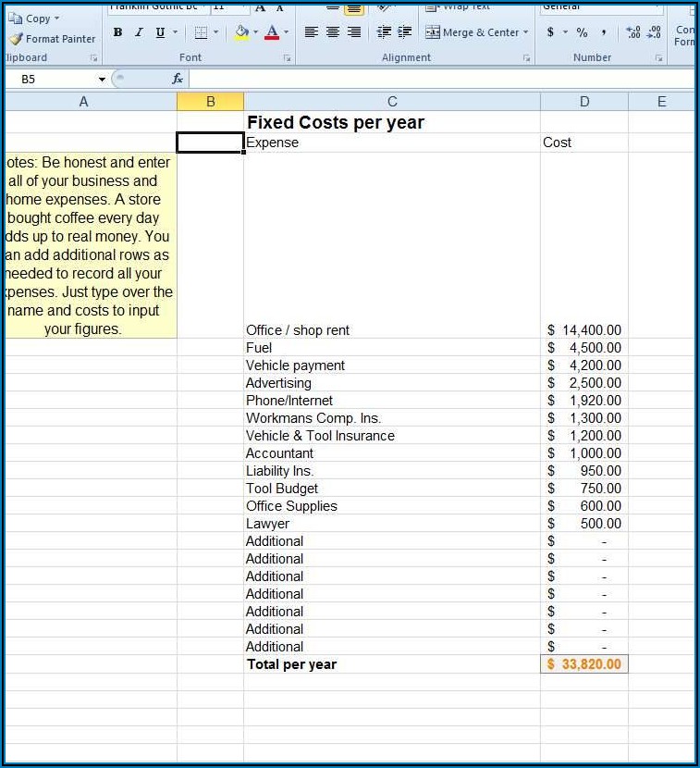Click the Merge & Center button
700x768 pixels.
[473, 32]
